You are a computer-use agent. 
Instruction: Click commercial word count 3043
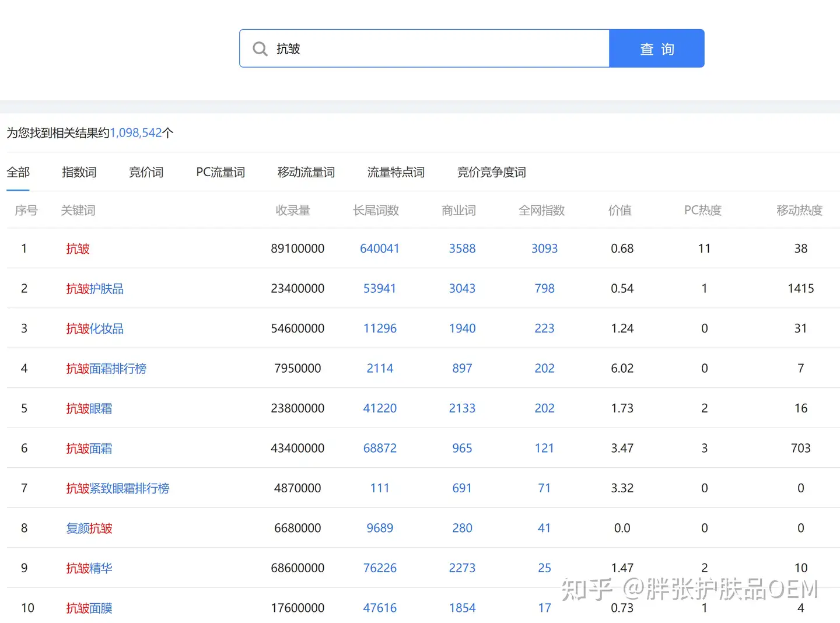coord(462,289)
